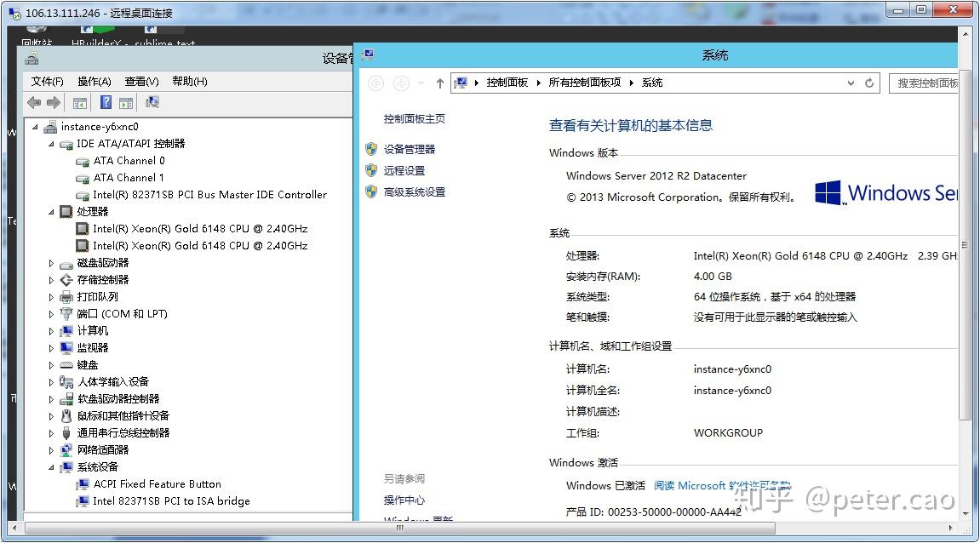Open the 文件(F) menu

[x=48, y=81]
